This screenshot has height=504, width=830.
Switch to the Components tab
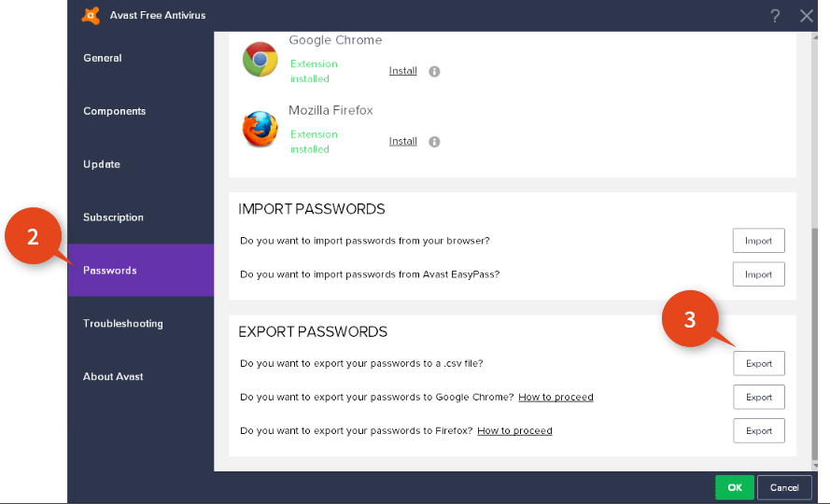point(141,111)
